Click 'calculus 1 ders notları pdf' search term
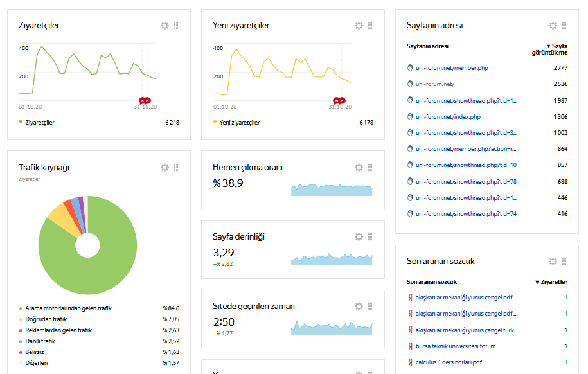Screen dimensions: 588x374 (449, 362)
